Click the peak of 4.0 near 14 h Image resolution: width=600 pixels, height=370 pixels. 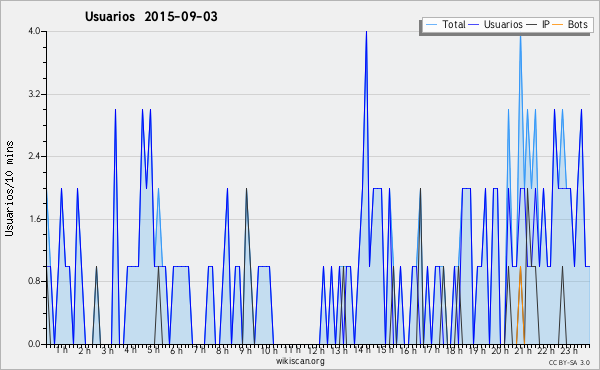click(x=366, y=32)
